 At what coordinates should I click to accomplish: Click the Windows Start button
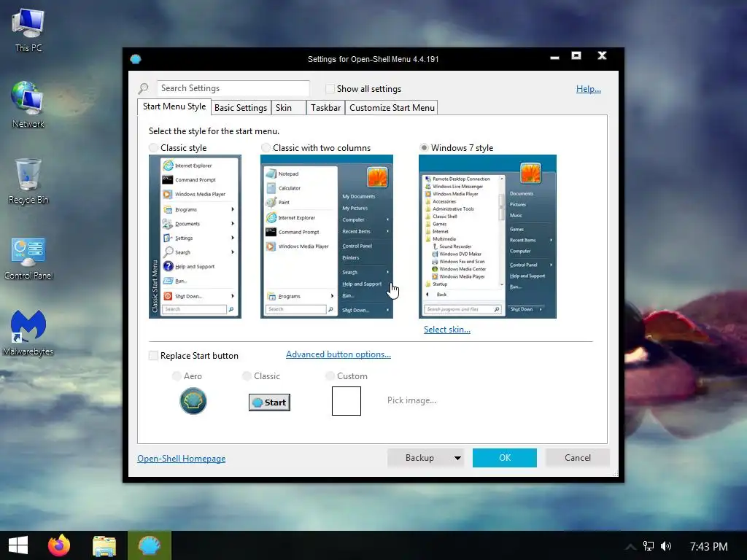click(18, 545)
